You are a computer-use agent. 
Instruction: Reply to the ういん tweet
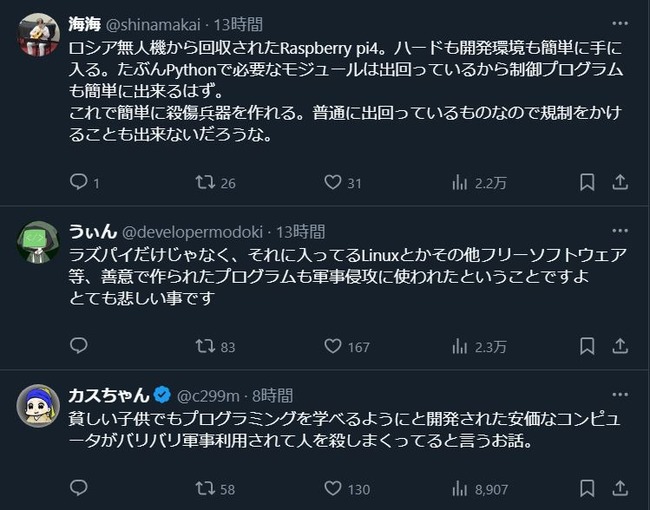click(x=80, y=346)
